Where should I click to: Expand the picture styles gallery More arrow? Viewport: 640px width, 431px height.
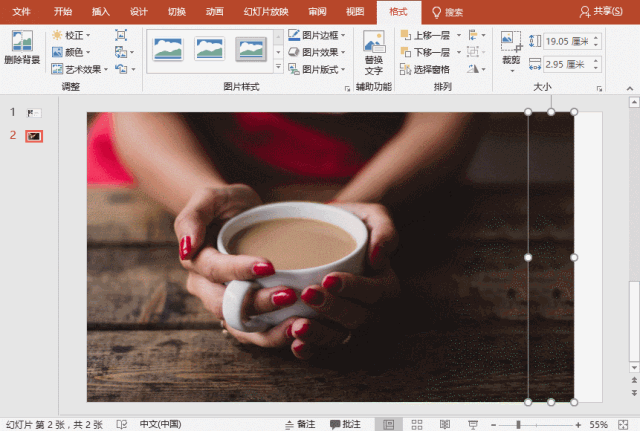(278, 67)
